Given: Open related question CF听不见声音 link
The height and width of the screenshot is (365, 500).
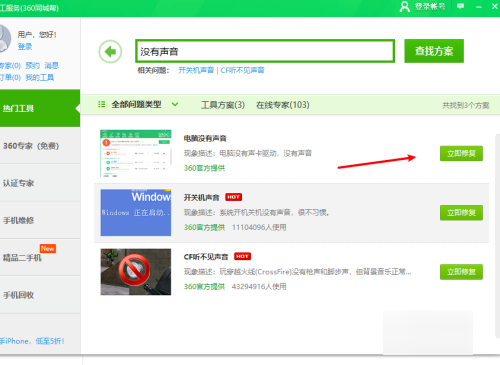Looking at the screenshot, I should 242,70.
